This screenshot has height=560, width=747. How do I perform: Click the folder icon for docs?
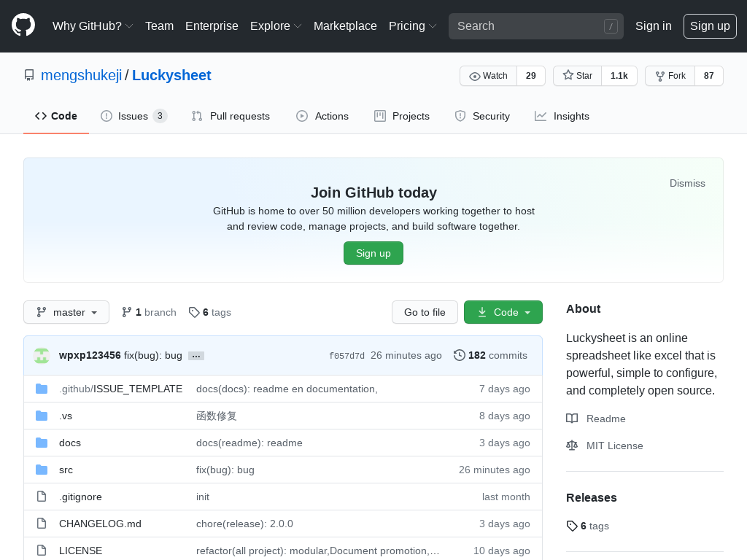coord(42,443)
